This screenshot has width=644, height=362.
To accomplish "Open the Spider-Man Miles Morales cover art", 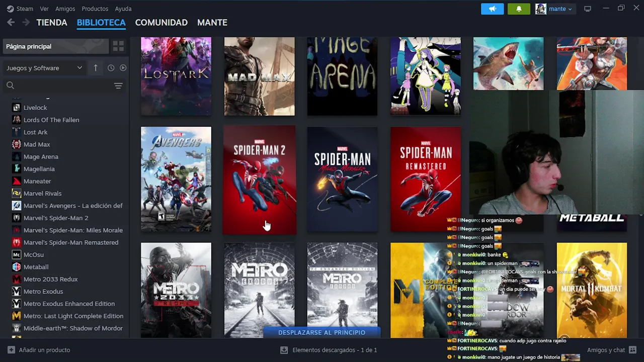I will pyautogui.click(x=342, y=179).
